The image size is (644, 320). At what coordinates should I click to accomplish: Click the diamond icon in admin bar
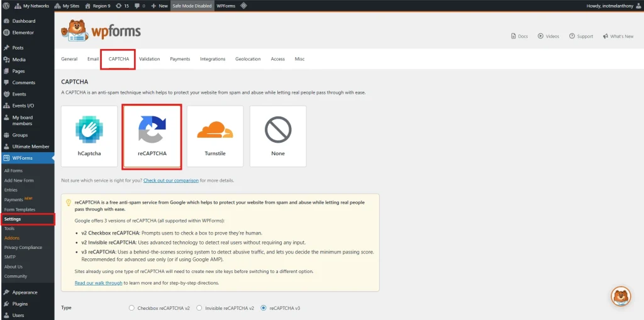point(243,6)
